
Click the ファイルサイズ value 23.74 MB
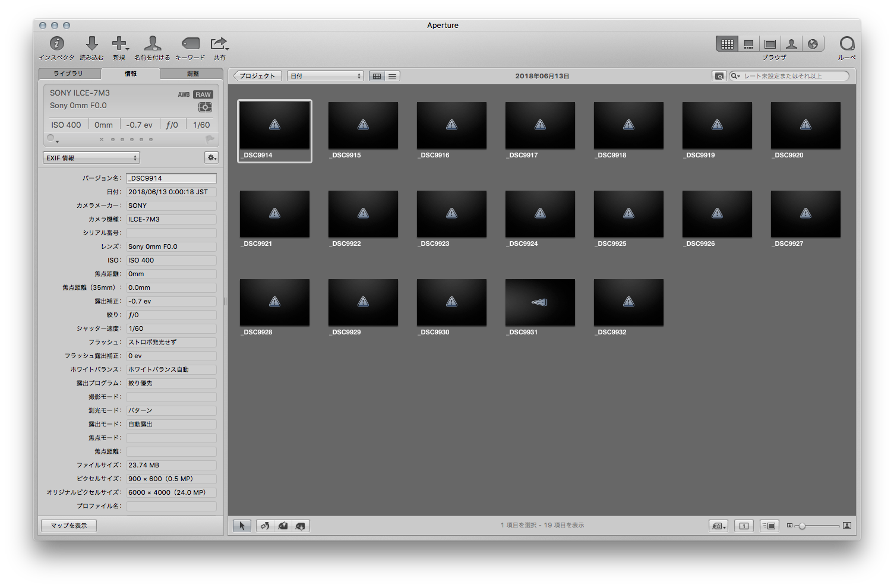coord(171,465)
